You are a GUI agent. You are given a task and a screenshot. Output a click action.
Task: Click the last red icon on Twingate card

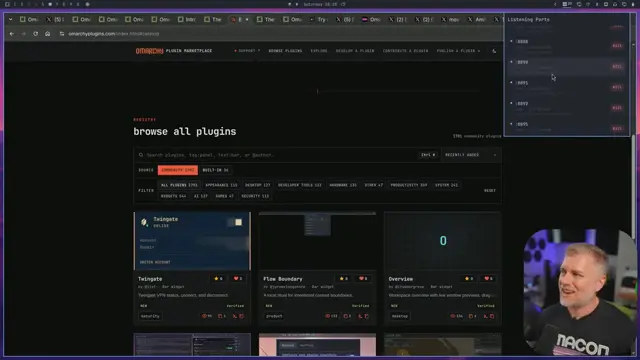242,316
